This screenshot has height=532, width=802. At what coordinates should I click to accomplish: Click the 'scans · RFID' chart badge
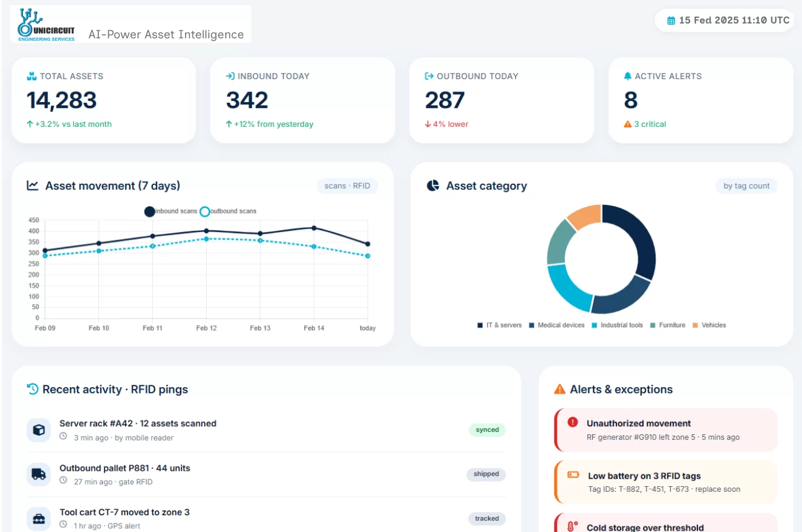pyautogui.click(x=347, y=186)
